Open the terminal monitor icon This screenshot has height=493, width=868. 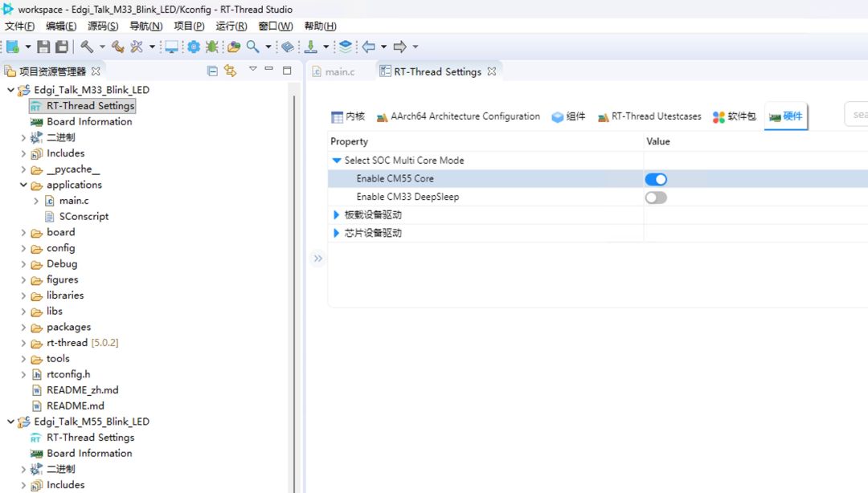pos(172,47)
